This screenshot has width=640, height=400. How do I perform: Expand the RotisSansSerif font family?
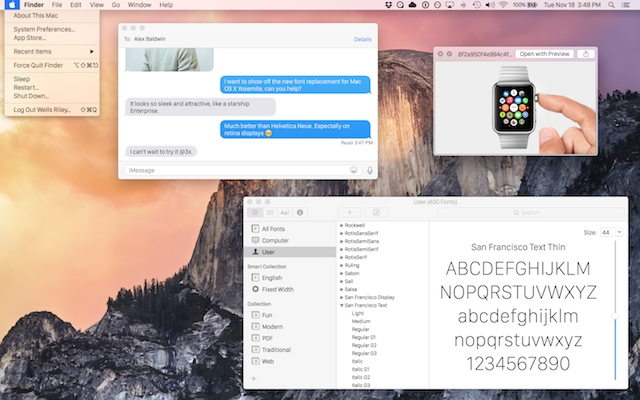point(342,233)
